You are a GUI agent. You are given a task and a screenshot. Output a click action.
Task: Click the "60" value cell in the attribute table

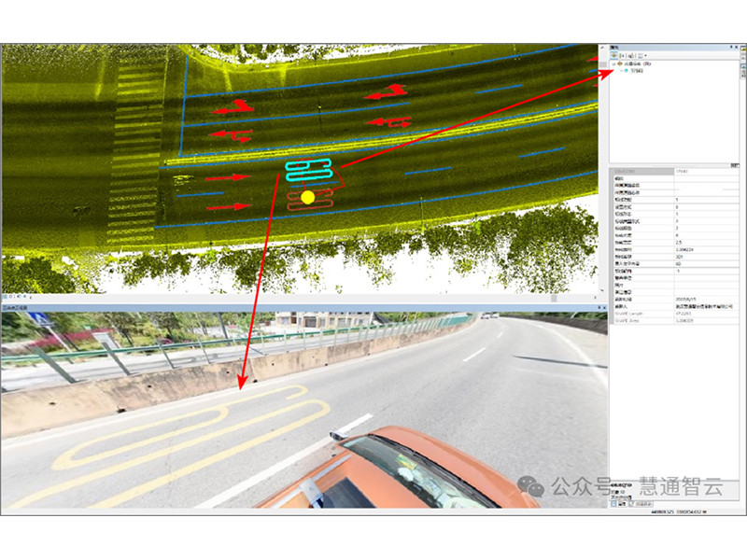click(x=707, y=264)
